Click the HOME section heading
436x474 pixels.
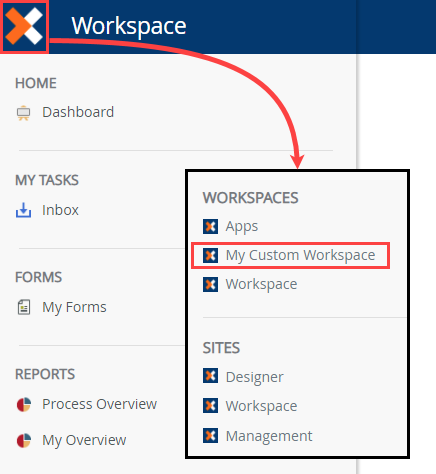click(x=36, y=83)
